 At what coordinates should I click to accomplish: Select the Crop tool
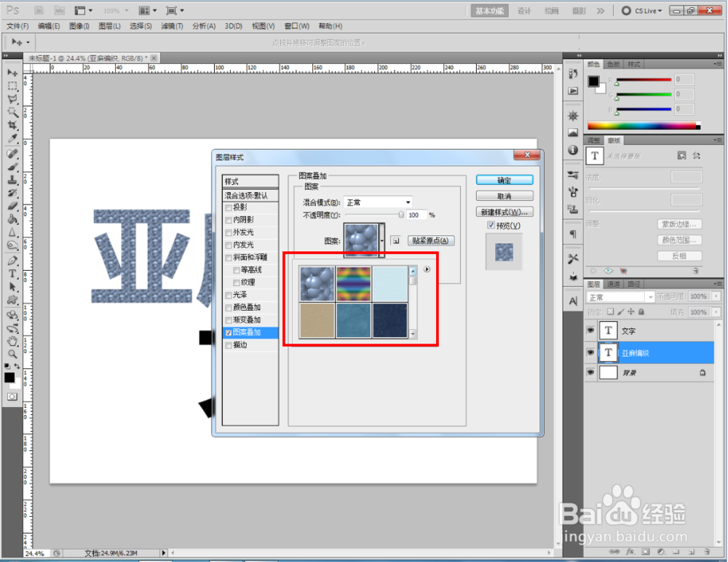[12, 125]
